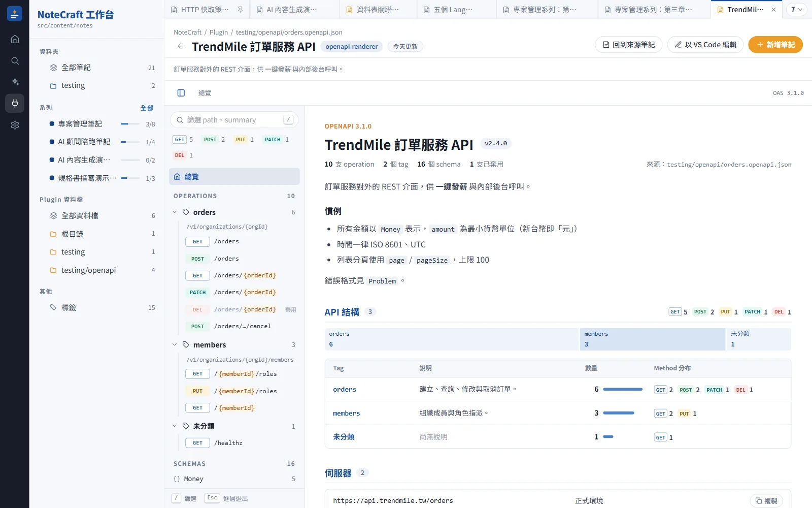Image resolution: width=812 pixels, height=508 pixels.
Task: Focus the 篩選 path、summary filter field
Action: coord(234,120)
